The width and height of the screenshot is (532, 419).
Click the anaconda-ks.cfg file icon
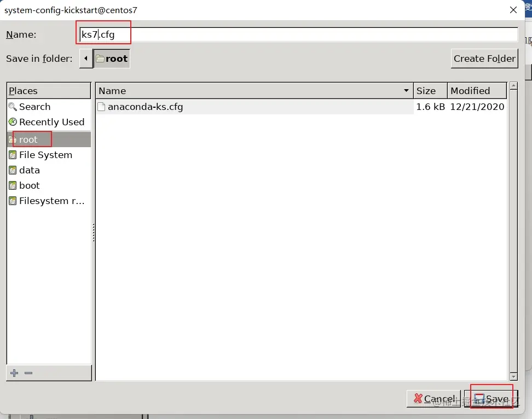click(101, 107)
